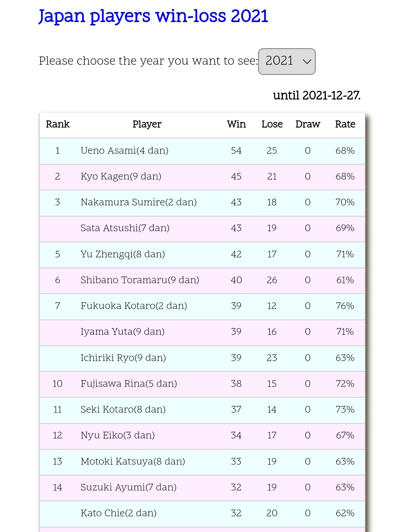Open the year selection dropdown
404x532 pixels.
pyautogui.click(x=287, y=61)
